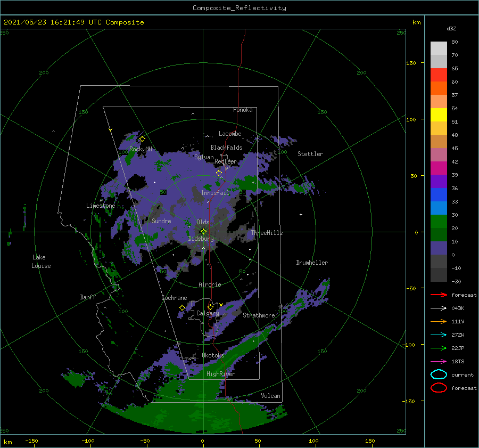Click the Okotoks town label
This screenshot has height=448, width=479.
213,355
